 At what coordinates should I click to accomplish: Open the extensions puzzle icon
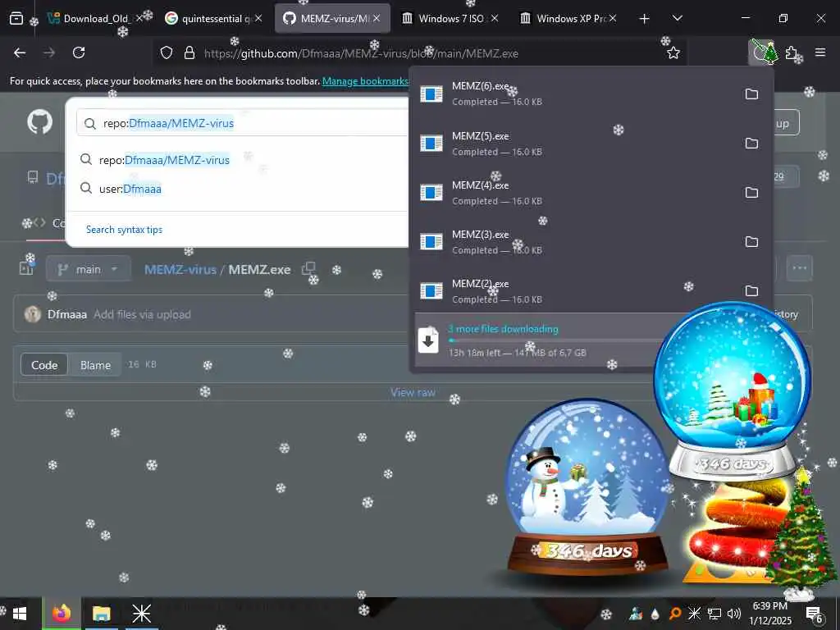[x=792, y=52]
